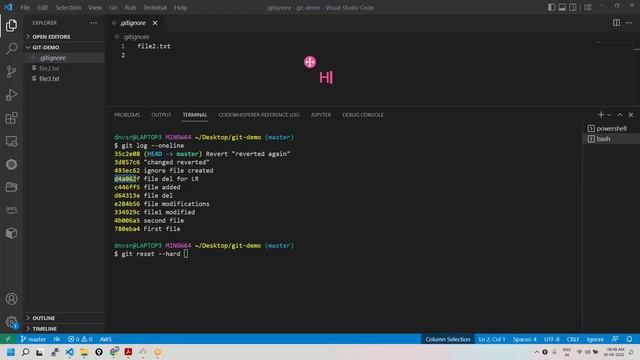Viewport: 640px width, 360px height.
Task: Open the Go menu
Action: [x=113, y=7]
